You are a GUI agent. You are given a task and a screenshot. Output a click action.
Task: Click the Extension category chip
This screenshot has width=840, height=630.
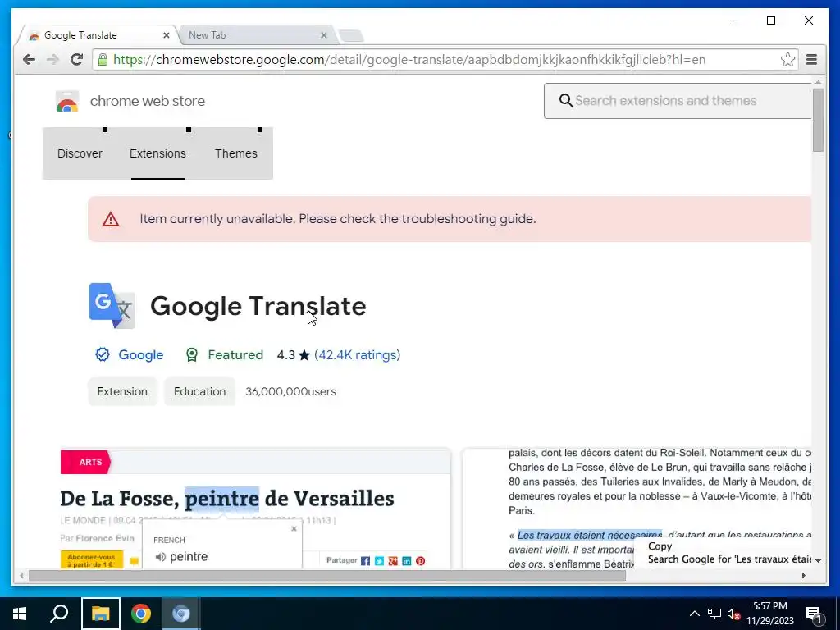tap(122, 391)
